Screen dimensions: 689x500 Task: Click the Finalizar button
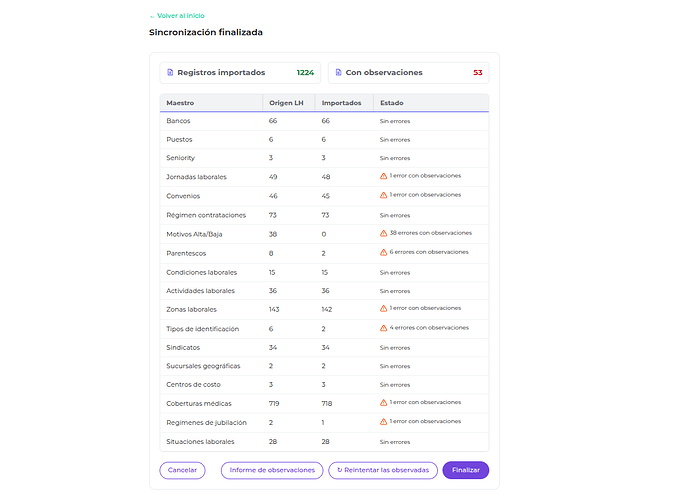466,470
